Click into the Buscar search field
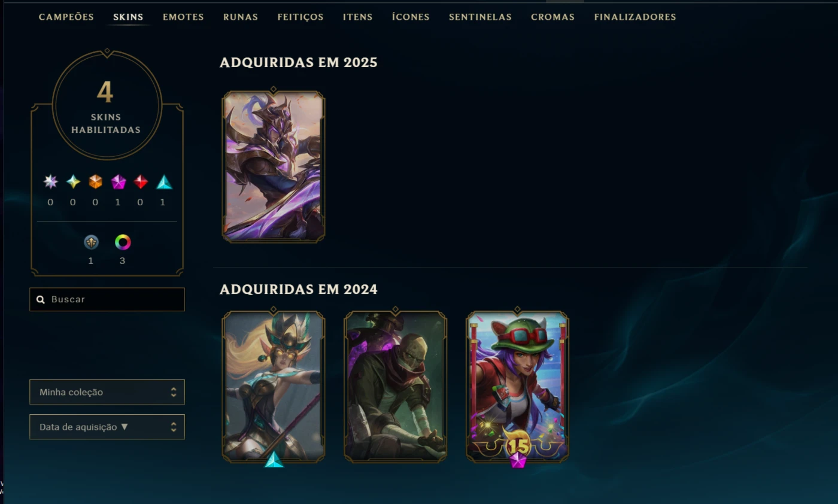This screenshot has width=838, height=504. point(107,299)
